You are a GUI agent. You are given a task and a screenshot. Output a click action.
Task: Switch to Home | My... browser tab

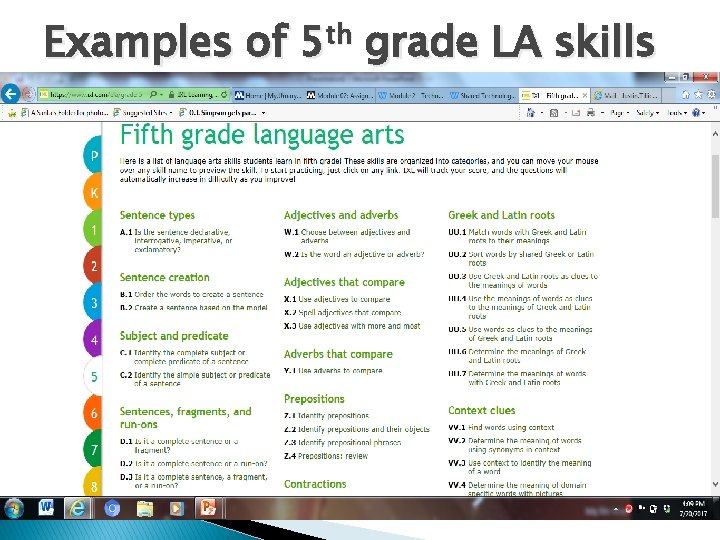pyautogui.click(x=268, y=96)
